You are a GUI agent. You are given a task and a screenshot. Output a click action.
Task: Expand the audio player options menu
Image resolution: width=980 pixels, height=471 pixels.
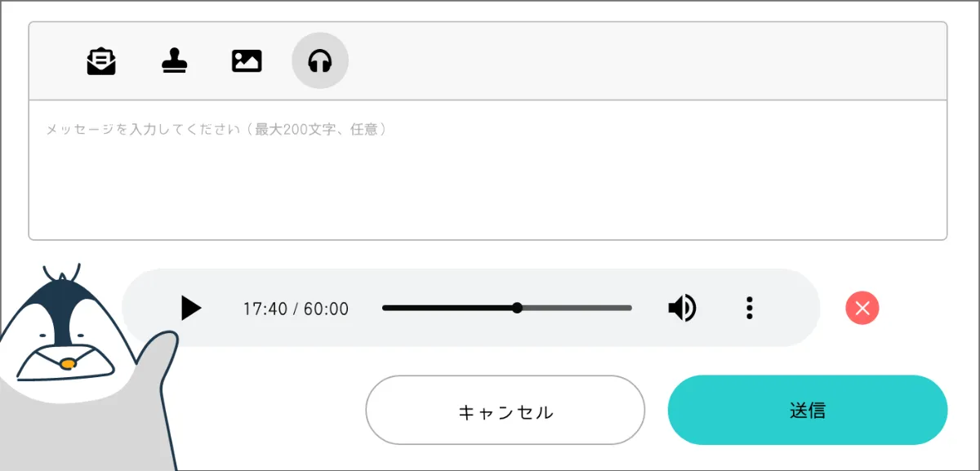[x=749, y=308]
